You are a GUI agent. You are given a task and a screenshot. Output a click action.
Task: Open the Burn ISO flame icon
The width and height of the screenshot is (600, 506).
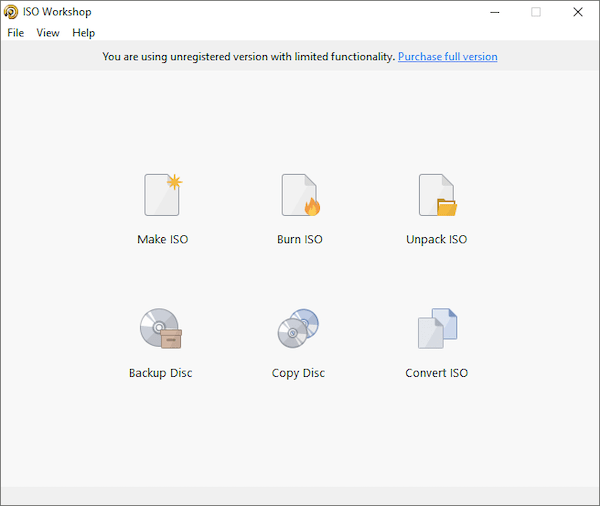300,195
